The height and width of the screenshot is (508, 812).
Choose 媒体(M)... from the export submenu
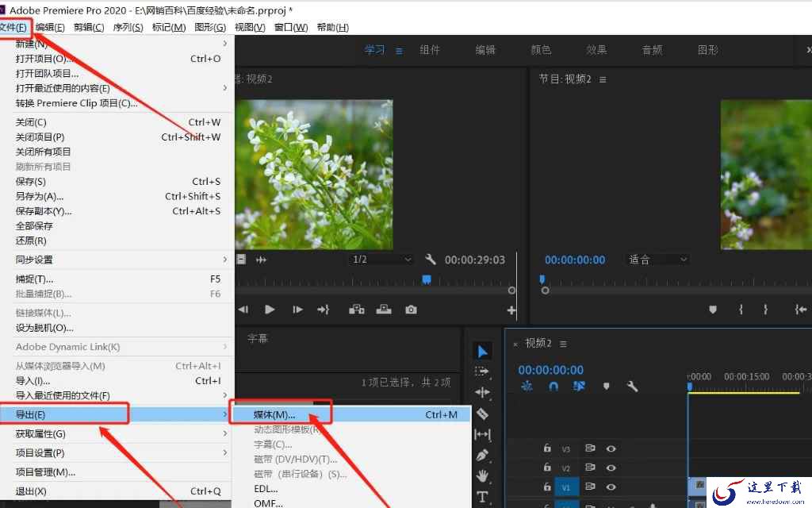pos(350,414)
